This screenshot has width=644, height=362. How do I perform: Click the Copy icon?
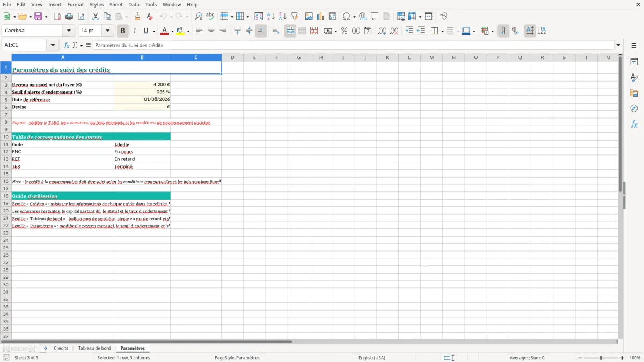coord(107,17)
